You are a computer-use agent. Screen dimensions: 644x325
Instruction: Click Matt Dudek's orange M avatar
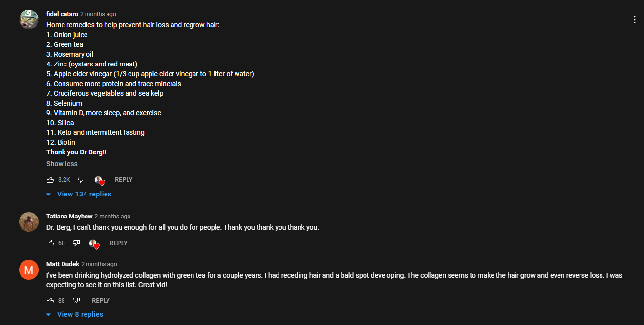[29, 270]
